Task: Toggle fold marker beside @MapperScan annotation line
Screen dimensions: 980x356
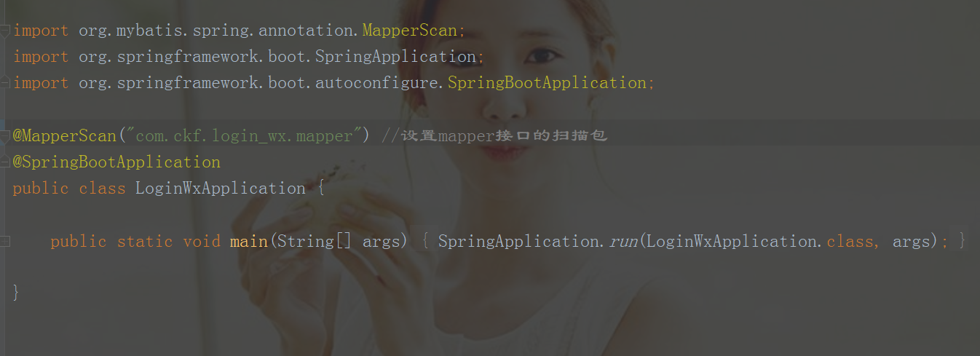Action: 4,136
